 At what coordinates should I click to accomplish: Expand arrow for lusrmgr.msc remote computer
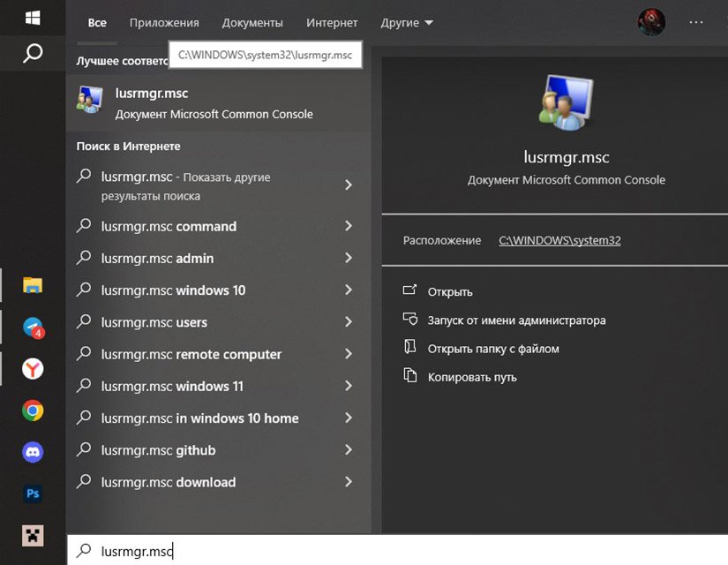349,354
